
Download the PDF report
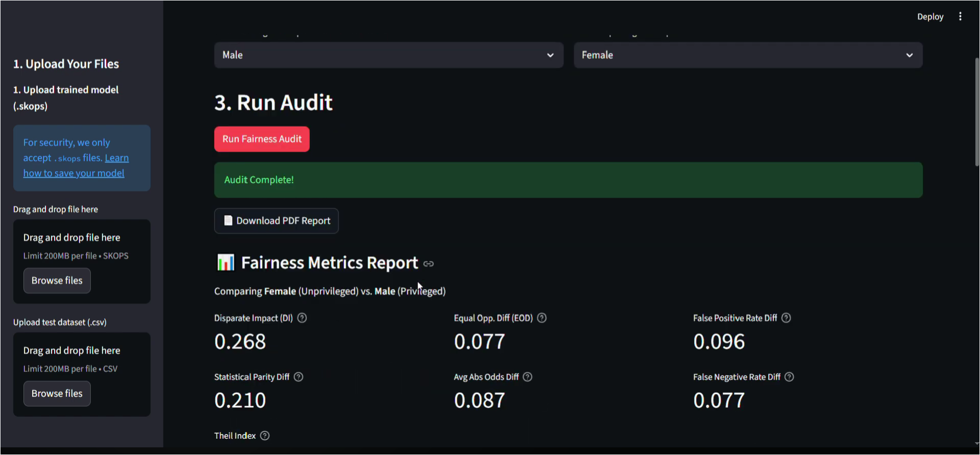[x=276, y=221]
